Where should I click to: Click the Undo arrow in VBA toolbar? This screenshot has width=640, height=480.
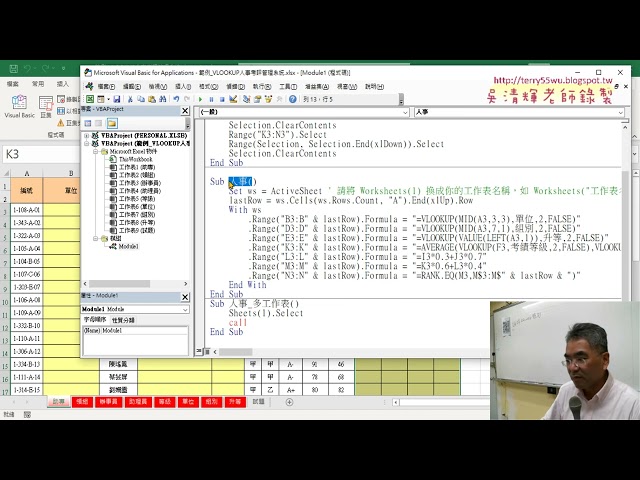click(175, 99)
